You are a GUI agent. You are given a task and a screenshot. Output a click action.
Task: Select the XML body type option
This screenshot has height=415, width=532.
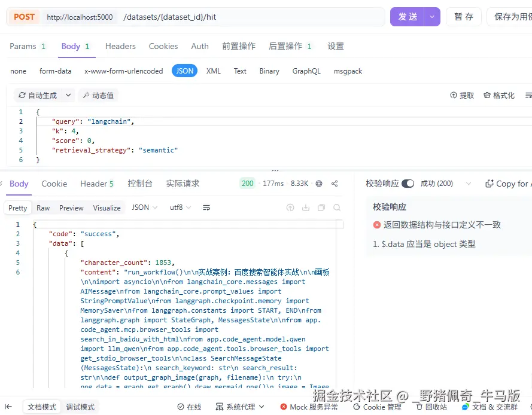pos(214,71)
